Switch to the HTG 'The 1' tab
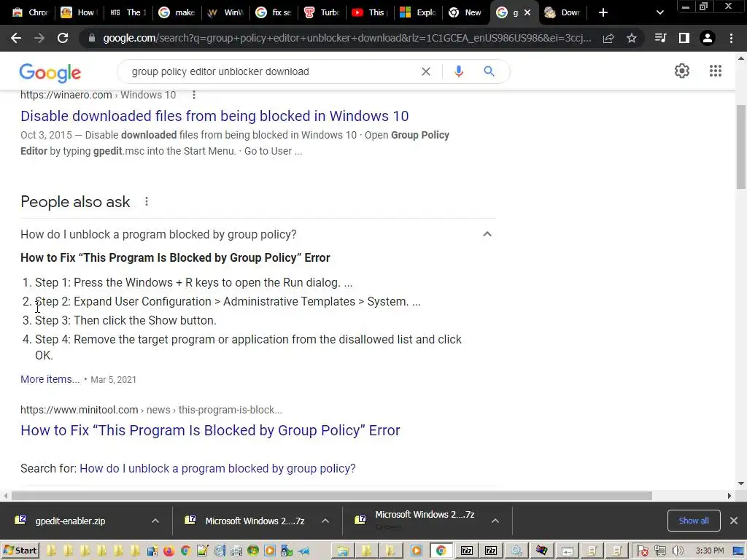The width and height of the screenshot is (747, 560). 128,13
